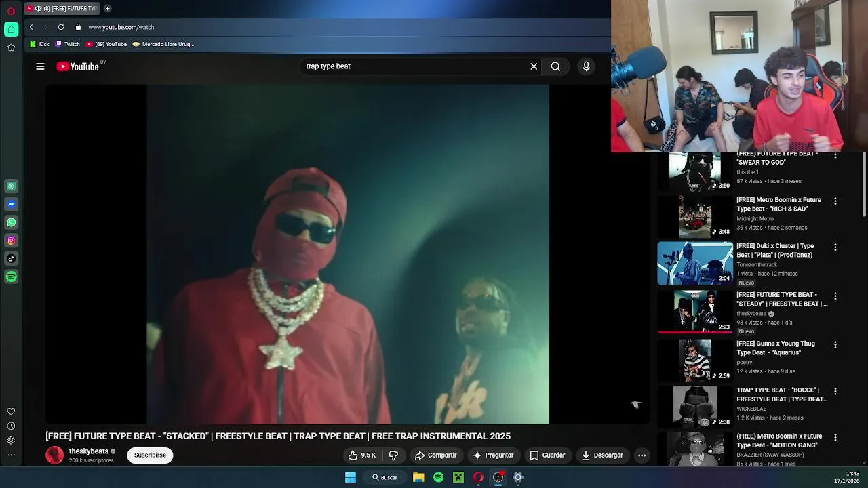Click the Preguntar button
This screenshot has height=488, width=868.
point(494,455)
